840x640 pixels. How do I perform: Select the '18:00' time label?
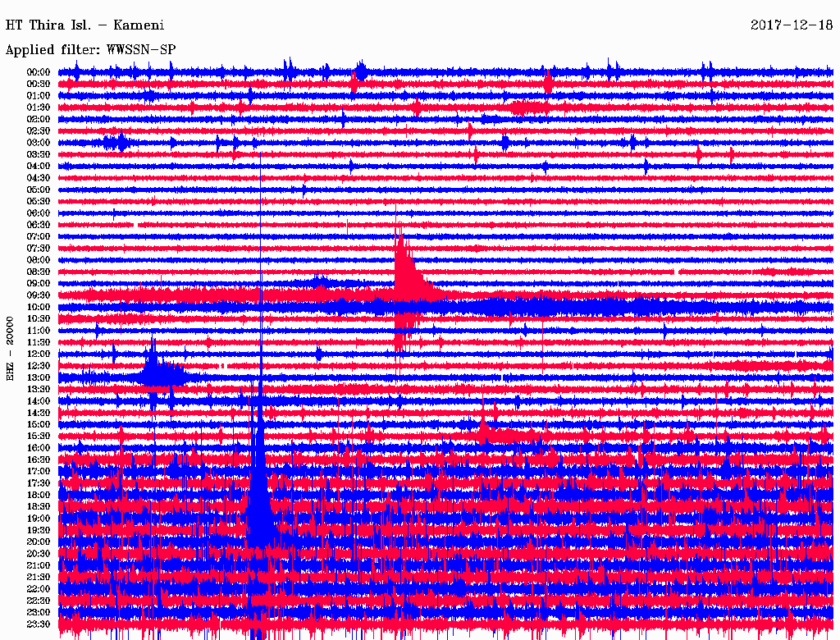(39, 496)
